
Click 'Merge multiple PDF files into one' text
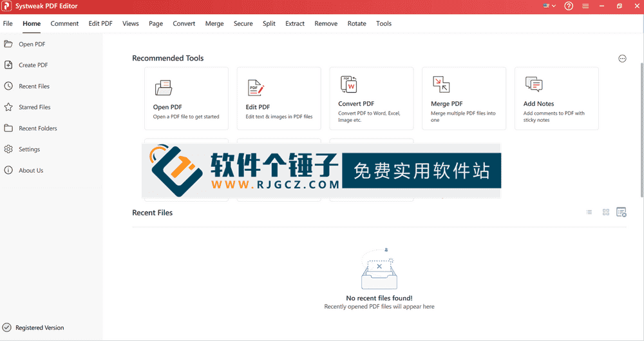coord(463,117)
